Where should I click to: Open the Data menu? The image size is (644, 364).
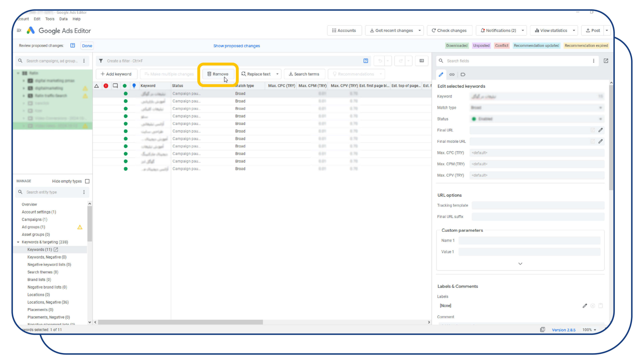(x=63, y=19)
